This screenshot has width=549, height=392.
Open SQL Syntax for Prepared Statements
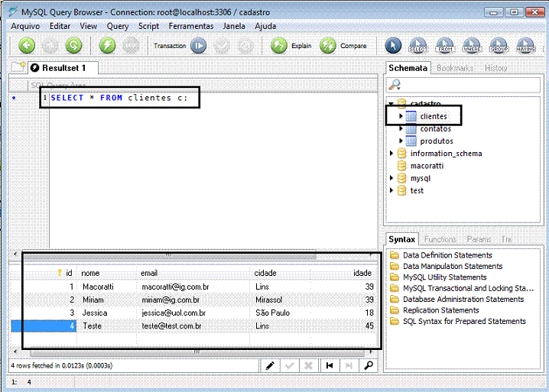pos(464,321)
